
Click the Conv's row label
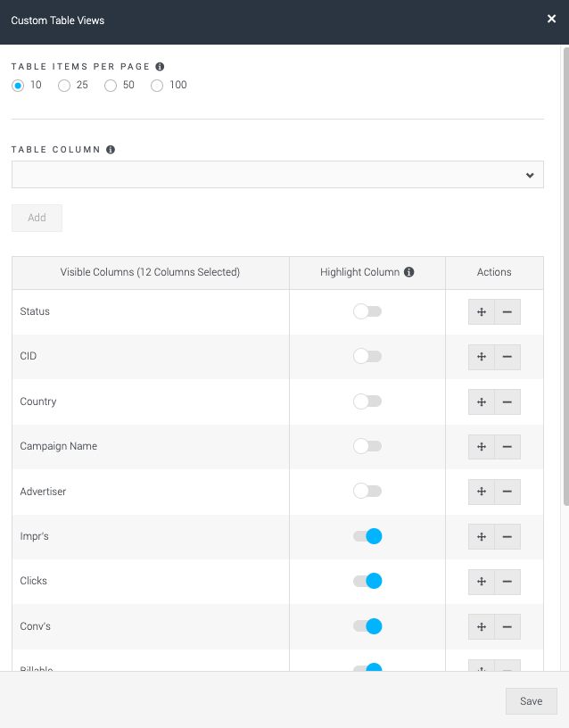tap(36, 626)
